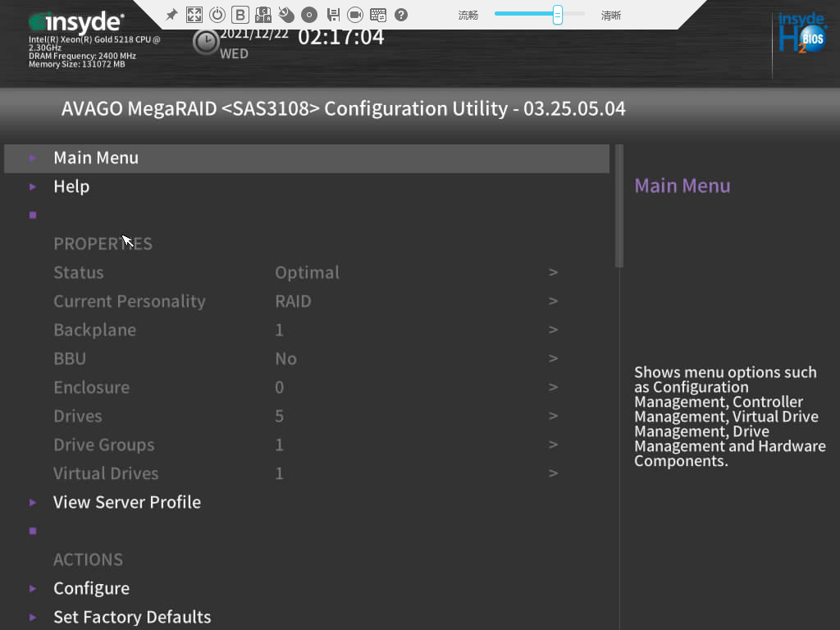Open the Help menu entry
This screenshot has width=840, height=630.
[71, 187]
